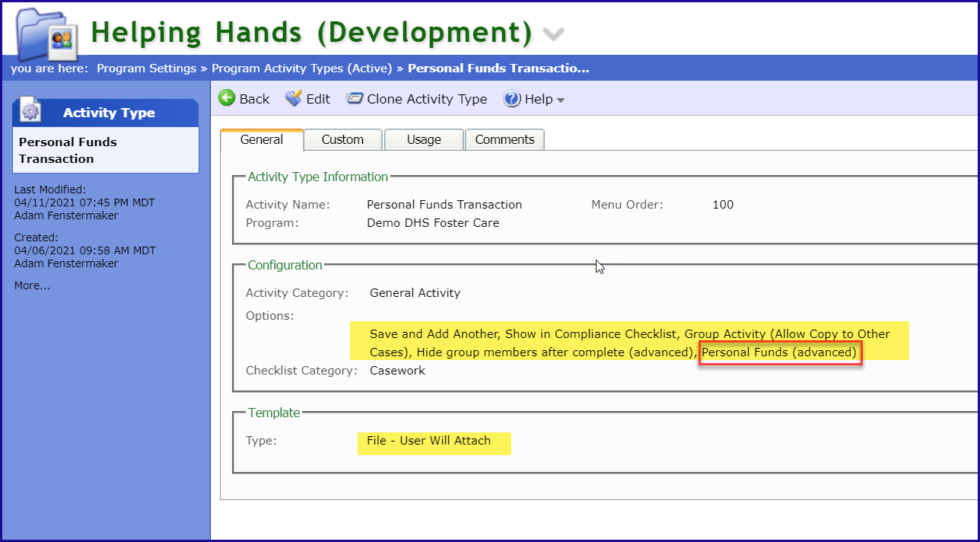
Task: Open Program Activity Types (Active) breadcrumb
Action: (302, 69)
